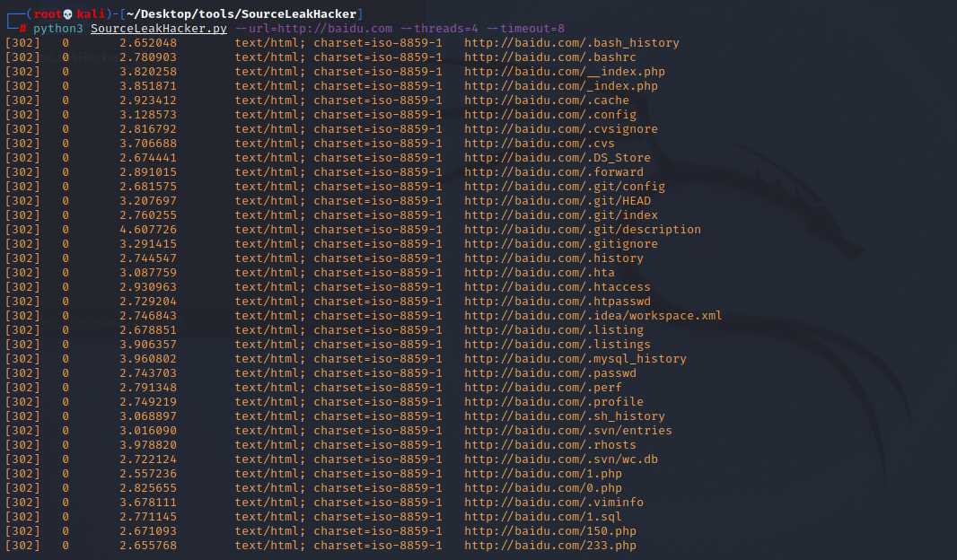Image resolution: width=957 pixels, height=560 pixels.
Task: Open the http://baidu.com/.sh_history URL
Action: click(x=565, y=416)
